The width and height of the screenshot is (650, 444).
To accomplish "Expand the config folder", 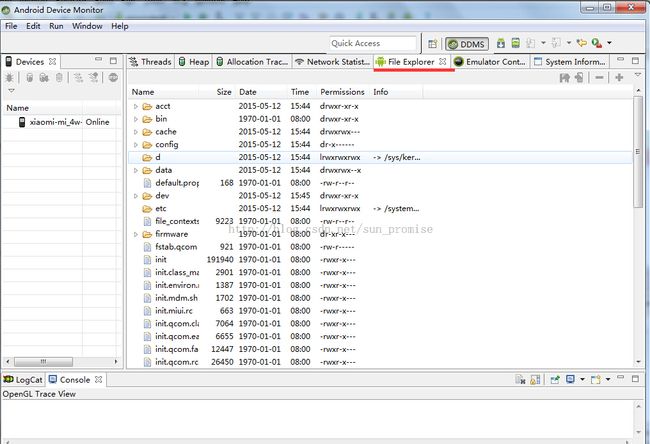I will (x=136, y=145).
